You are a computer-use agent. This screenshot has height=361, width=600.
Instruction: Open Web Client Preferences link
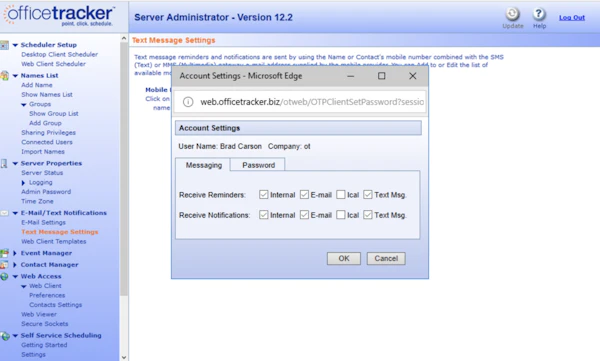(x=47, y=295)
